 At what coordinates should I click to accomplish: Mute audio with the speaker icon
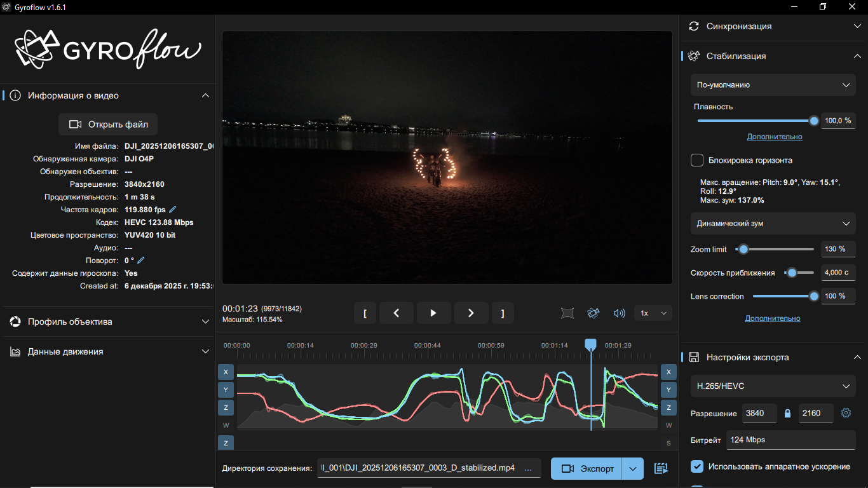pyautogui.click(x=619, y=313)
